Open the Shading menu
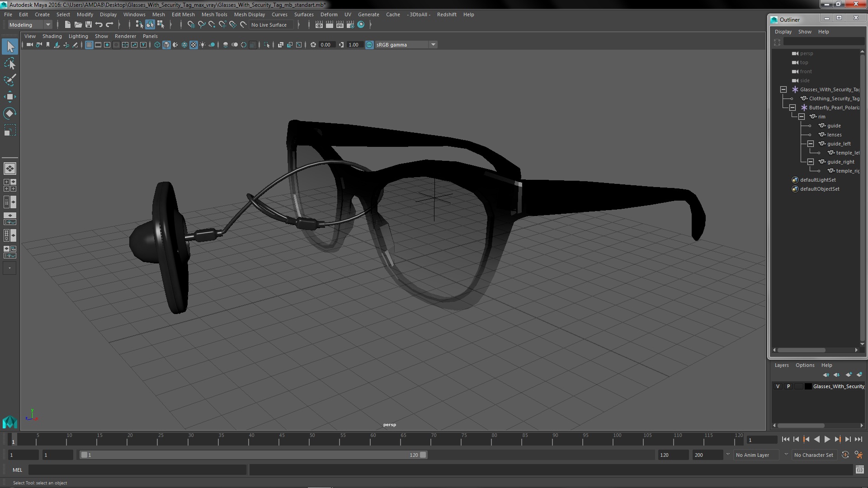 [52, 36]
